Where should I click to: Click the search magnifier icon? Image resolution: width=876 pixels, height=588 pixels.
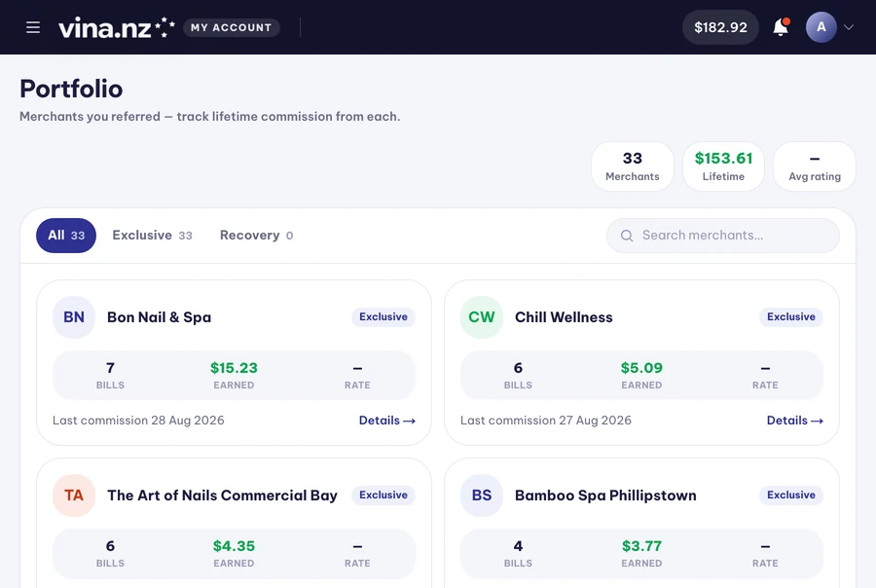(627, 236)
